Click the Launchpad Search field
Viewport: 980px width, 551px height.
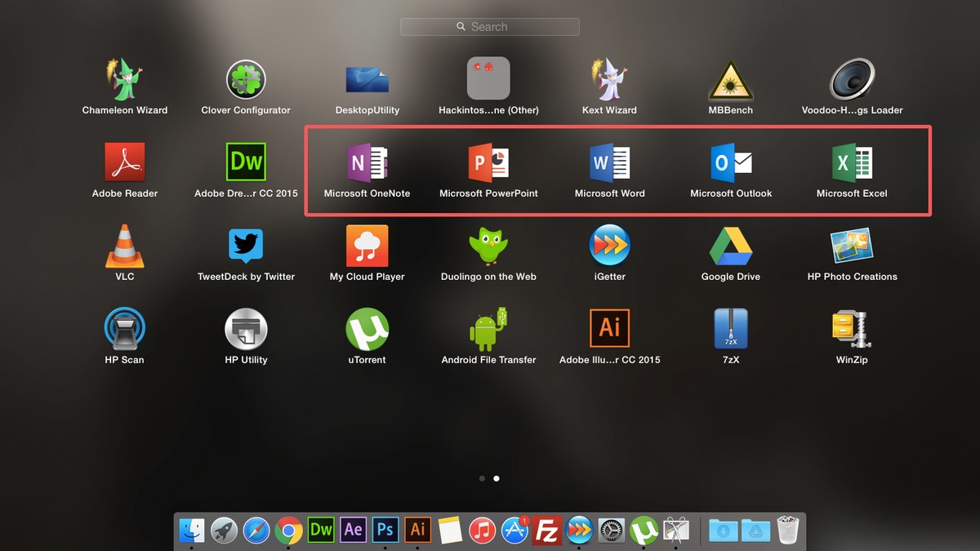tap(490, 27)
